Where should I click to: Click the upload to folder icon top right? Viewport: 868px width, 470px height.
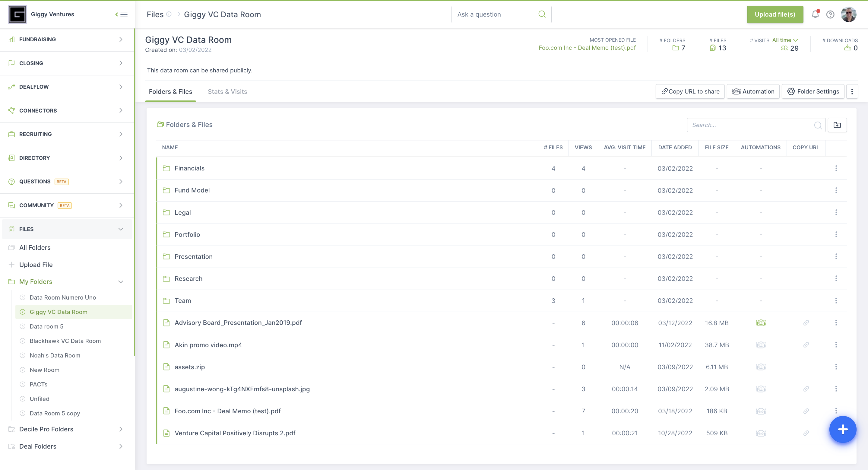pyautogui.click(x=837, y=125)
